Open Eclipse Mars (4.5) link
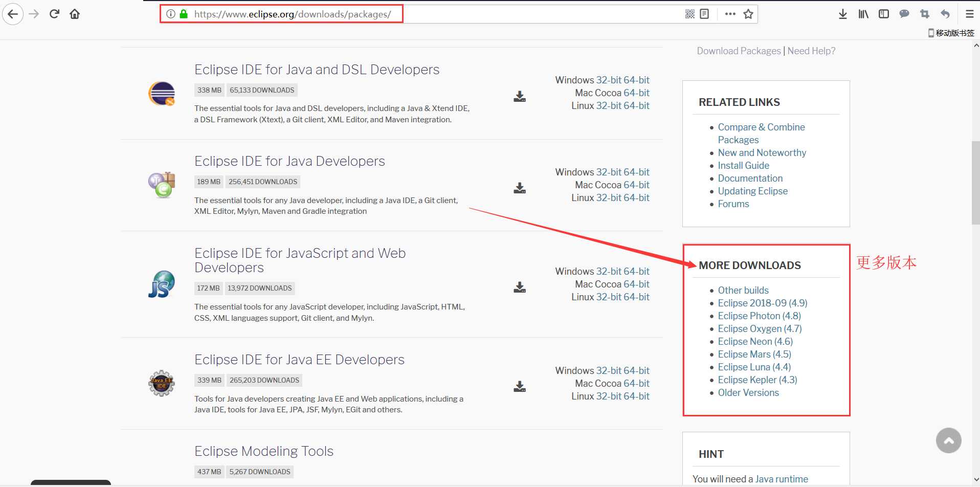Viewport: 980px width, 487px height. 754,354
